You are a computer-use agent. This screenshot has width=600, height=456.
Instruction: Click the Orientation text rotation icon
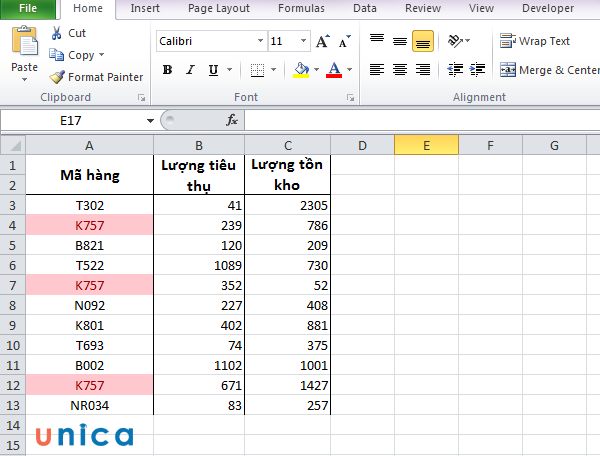pos(455,41)
